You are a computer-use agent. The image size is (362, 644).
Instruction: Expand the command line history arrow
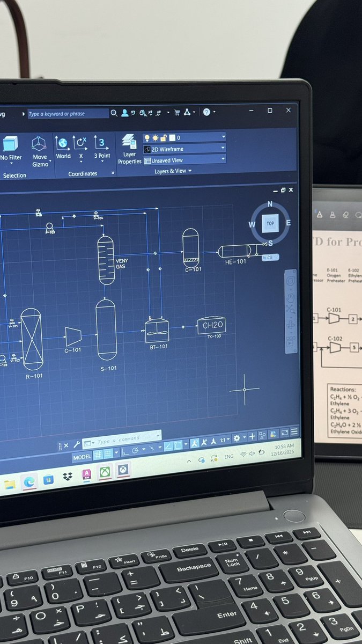pyautogui.click(x=158, y=435)
